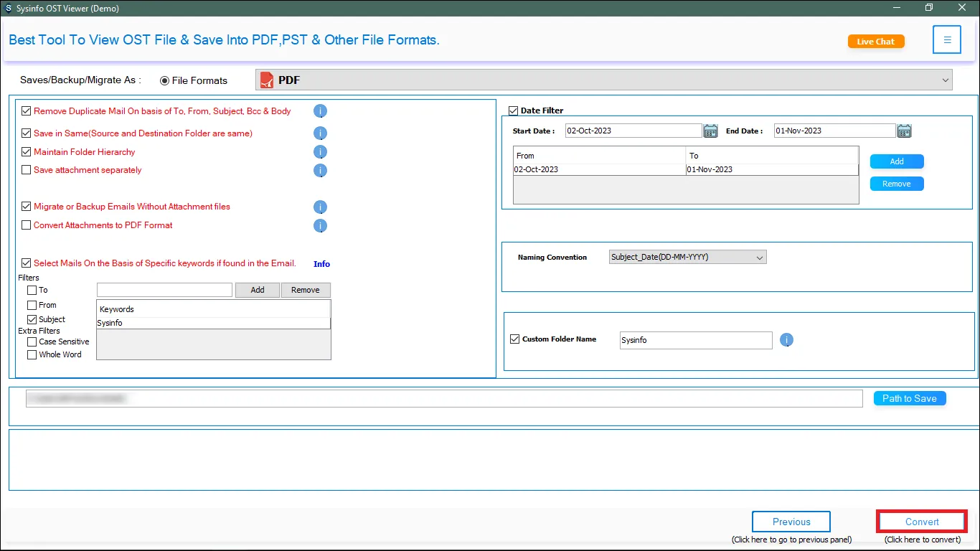Click info icon beside Save attachment separately

tap(321, 171)
